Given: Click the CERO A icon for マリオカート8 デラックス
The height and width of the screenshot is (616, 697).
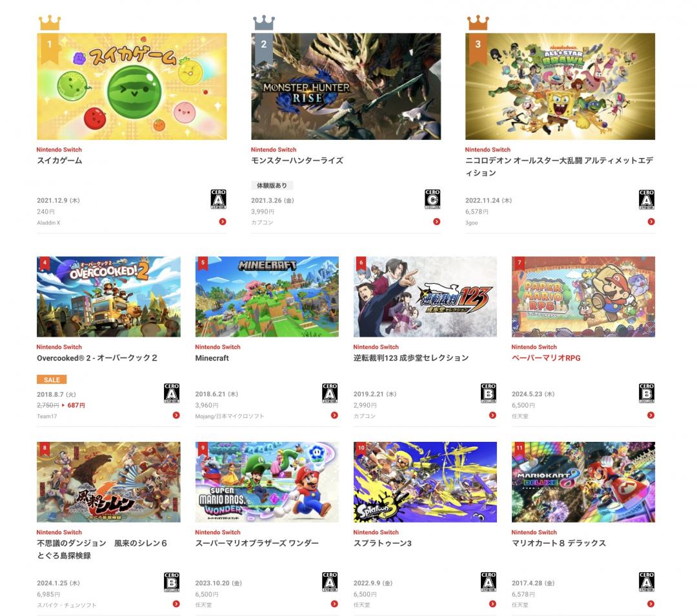Looking at the screenshot, I should tap(646, 582).
